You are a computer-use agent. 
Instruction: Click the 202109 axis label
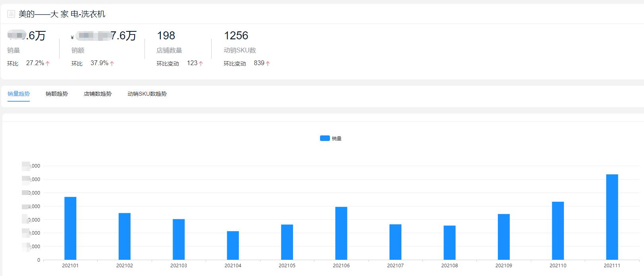click(504, 265)
